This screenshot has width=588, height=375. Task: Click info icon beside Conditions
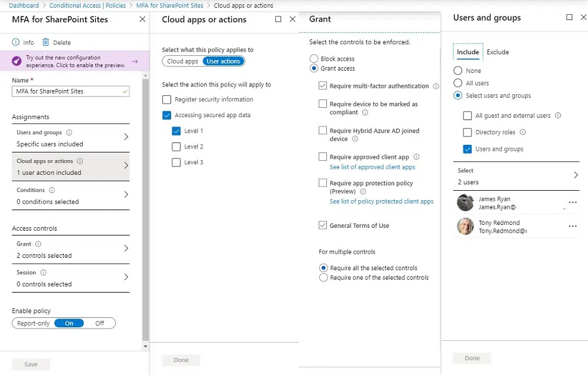[x=52, y=190]
